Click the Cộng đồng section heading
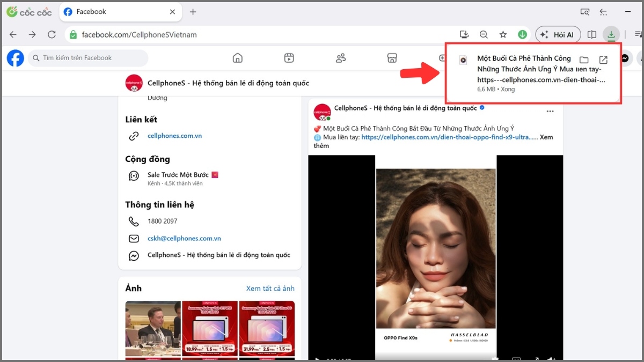This screenshot has width=644, height=362. tap(148, 159)
